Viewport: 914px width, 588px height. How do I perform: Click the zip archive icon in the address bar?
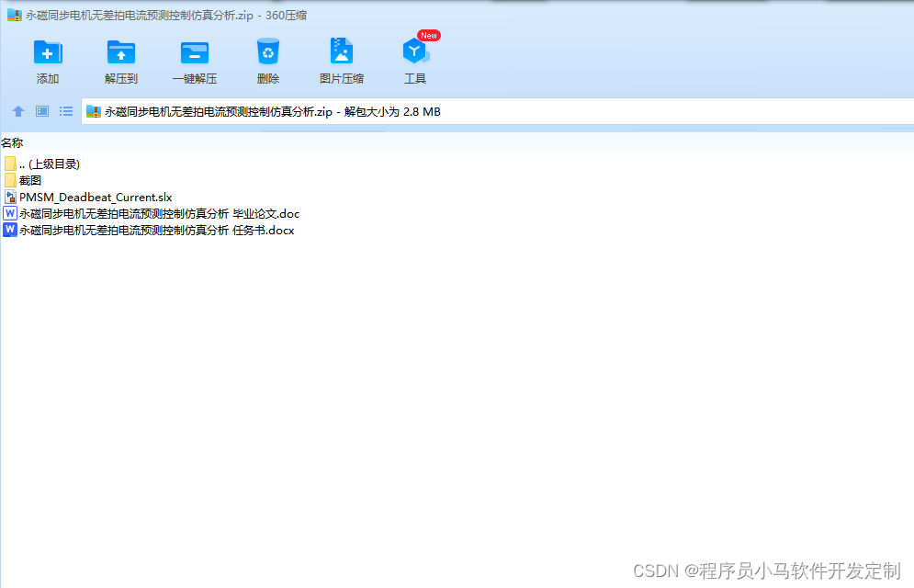click(x=93, y=110)
